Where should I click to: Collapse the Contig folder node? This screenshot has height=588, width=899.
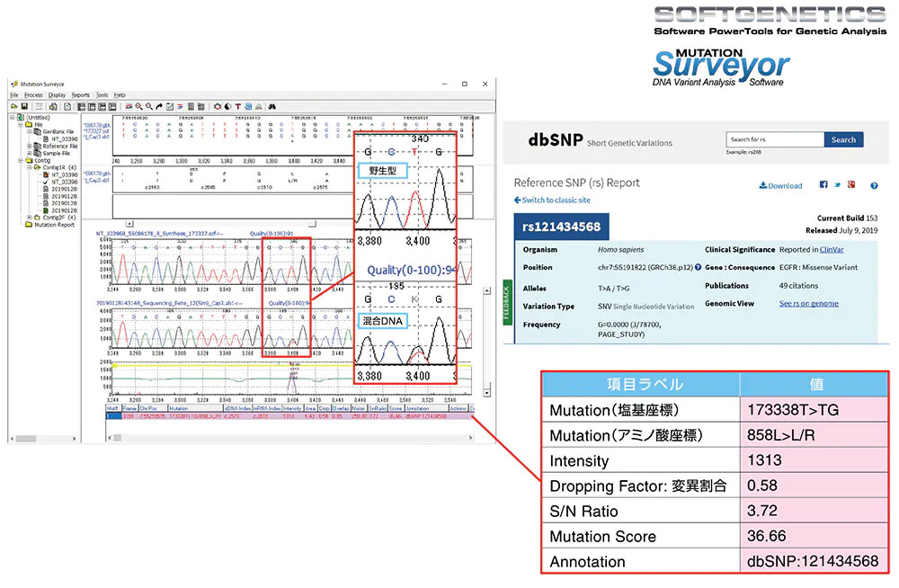[21, 160]
